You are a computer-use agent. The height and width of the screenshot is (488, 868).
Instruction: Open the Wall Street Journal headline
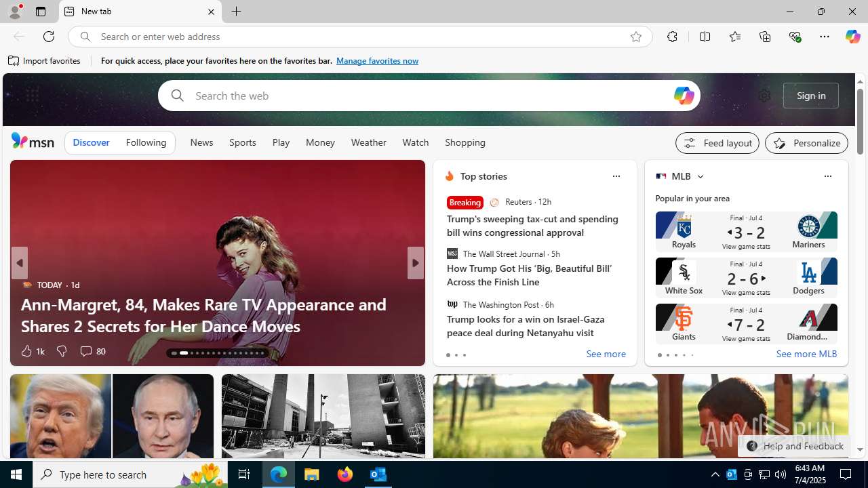coord(529,275)
